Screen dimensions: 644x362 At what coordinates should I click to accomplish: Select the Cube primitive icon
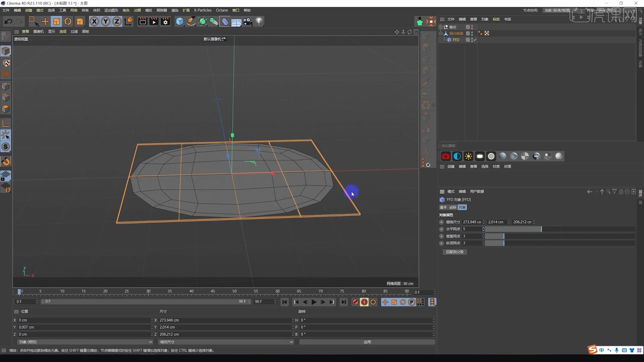(x=180, y=21)
